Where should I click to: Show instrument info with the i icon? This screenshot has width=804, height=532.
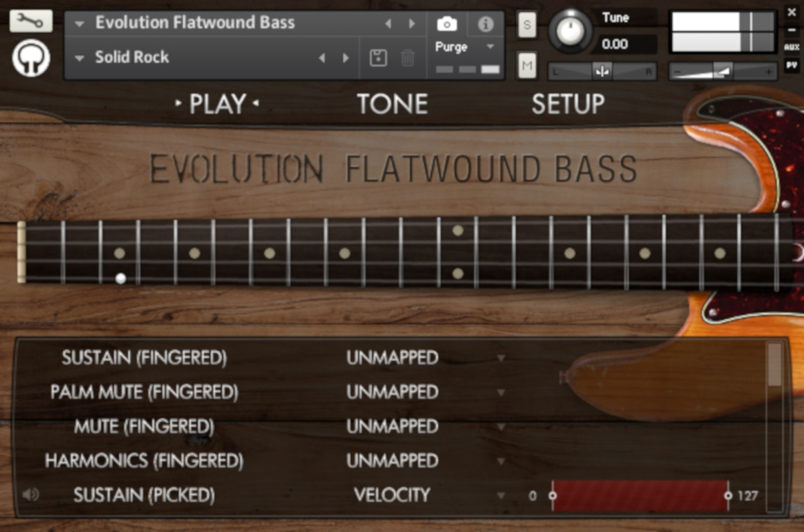click(x=485, y=25)
